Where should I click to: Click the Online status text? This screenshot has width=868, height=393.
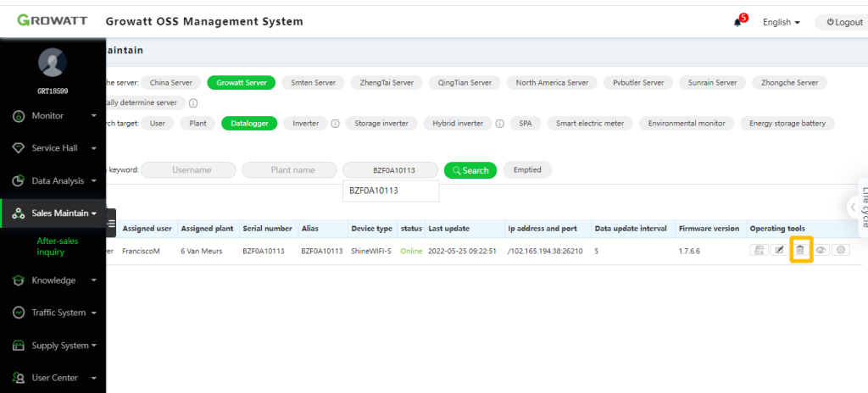(411, 252)
